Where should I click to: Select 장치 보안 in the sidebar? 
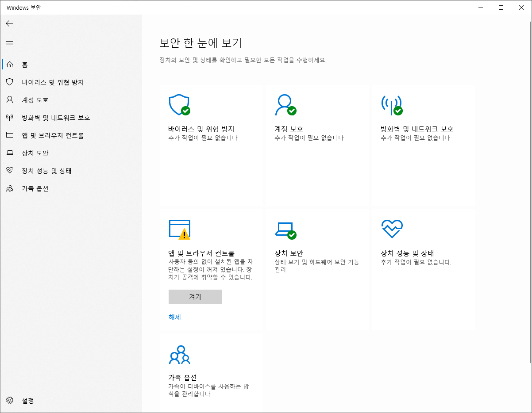pyautogui.click(x=35, y=153)
